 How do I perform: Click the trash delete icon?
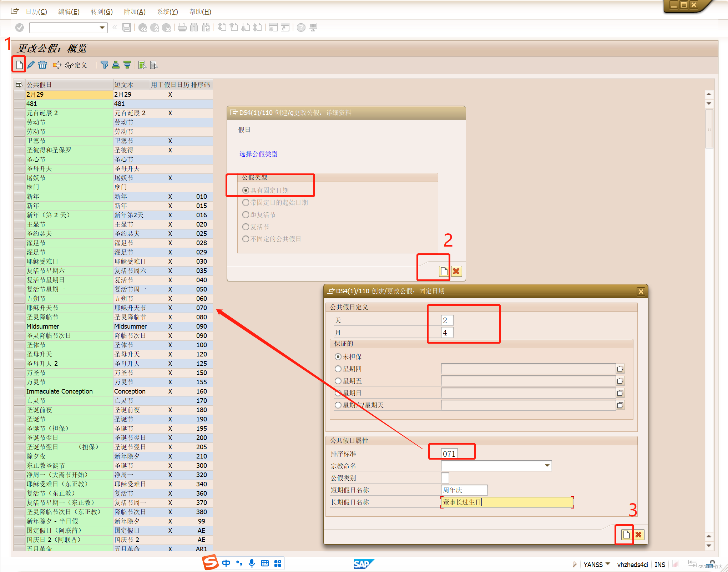point(42,65)
